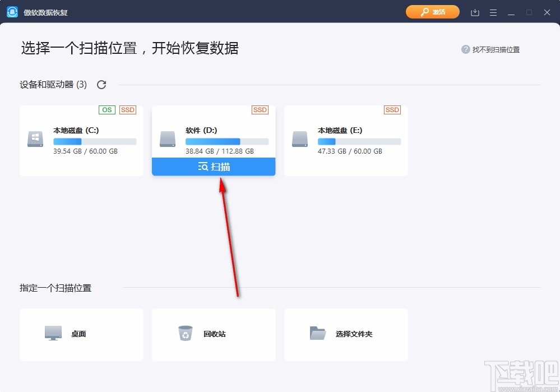Select the C: drive disk icon
Viewport: 560px width, 392px height.
(x=35, y=139)
